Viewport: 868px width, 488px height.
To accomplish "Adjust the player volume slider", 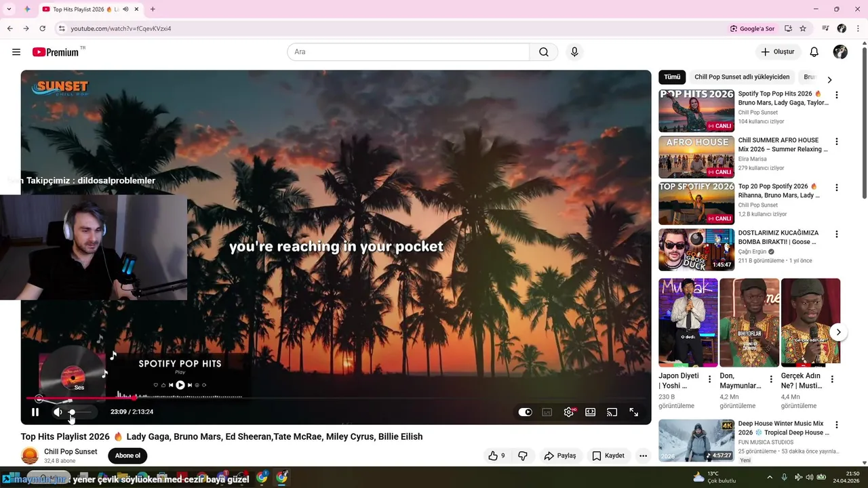I will point(80,412).
